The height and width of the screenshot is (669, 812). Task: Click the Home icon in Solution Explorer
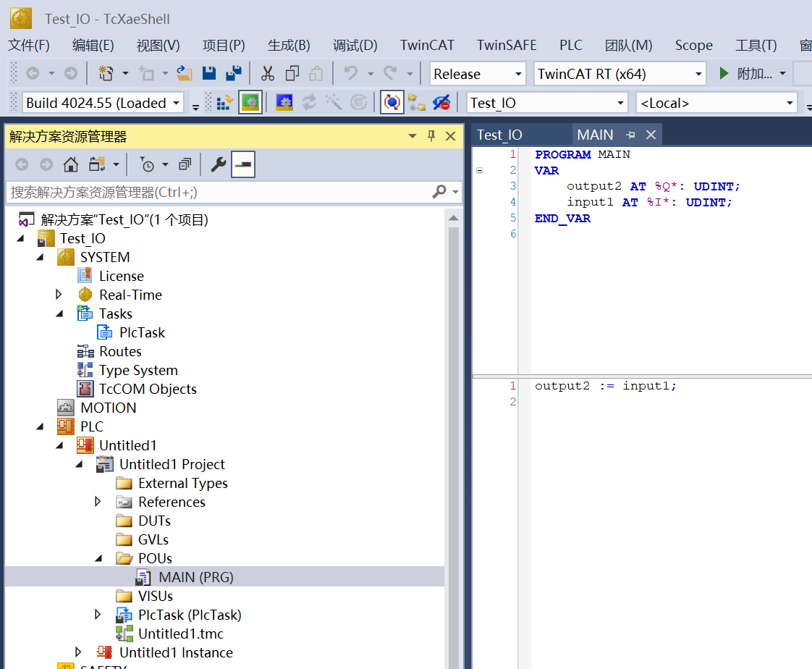click(71, 165)
